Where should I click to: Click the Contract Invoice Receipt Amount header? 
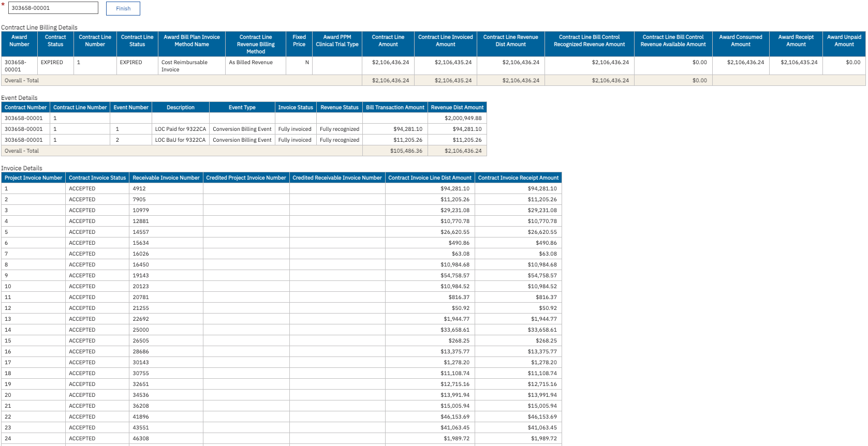tap(518, 178)
